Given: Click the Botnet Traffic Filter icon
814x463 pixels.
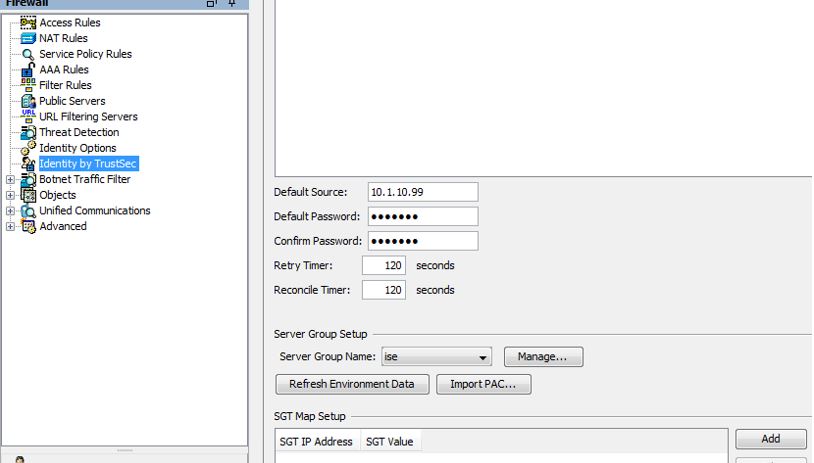Looking at the screenshot, I should pos(28,180).
